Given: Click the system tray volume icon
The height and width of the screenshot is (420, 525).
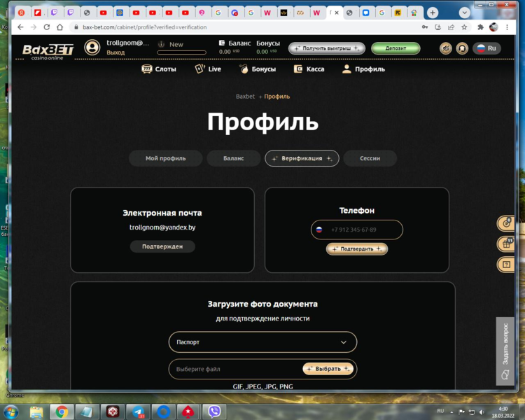Looking at the screenshot, I should pos(482,412).
